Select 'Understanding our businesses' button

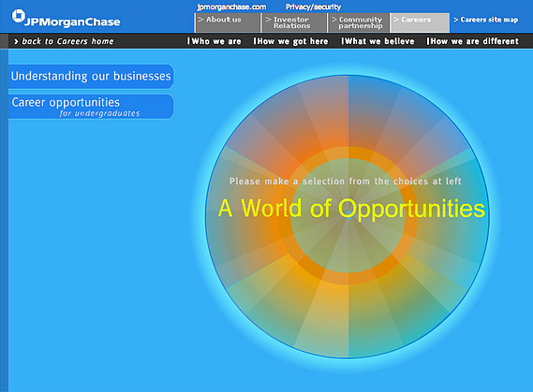pyautogui.click(x=91, y=77)
